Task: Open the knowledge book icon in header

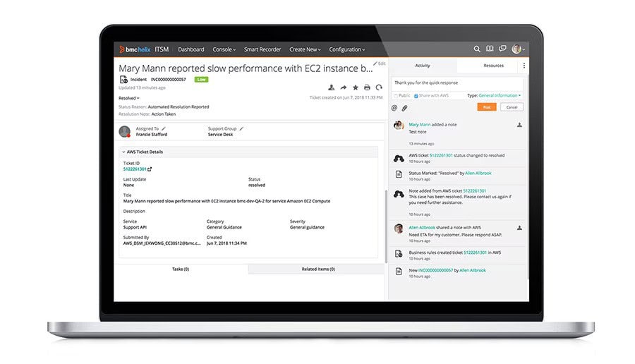Action: coord(490,49)
